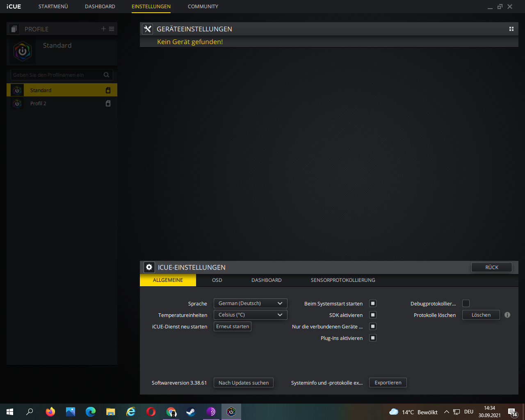Show hidden system tray icons
Image resolution: width=525 pixels, height=420 pixels.
tap(447, 412)
